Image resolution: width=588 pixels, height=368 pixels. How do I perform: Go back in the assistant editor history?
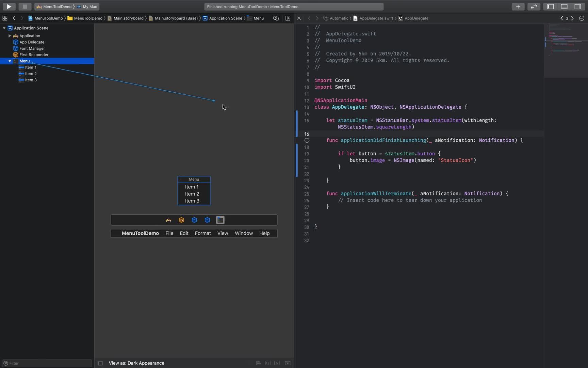tap(309, 18)
